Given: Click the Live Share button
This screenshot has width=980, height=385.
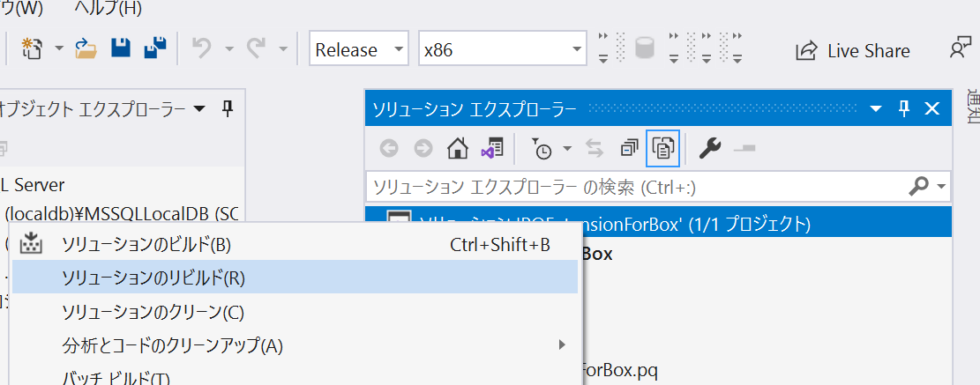Looking at the screenshot, I should click(x=852, y=50).
